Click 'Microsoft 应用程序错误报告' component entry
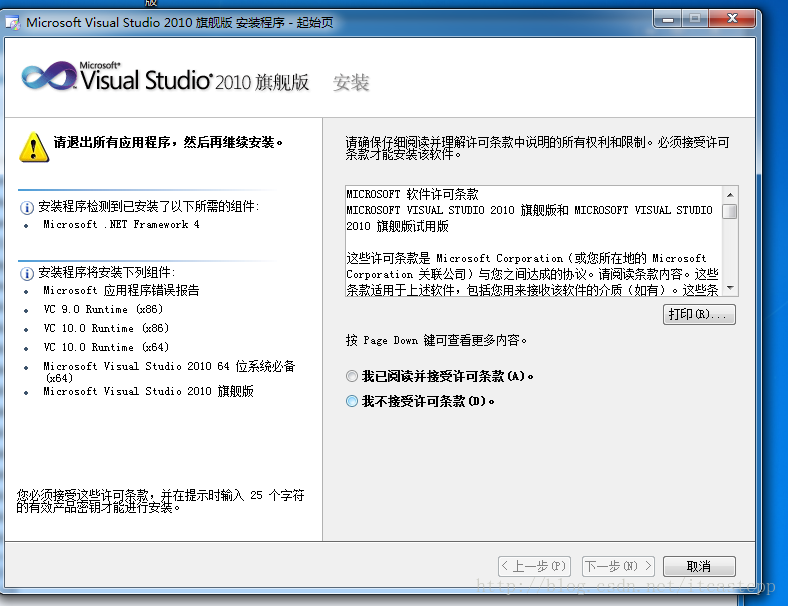 tap(121, 290)
